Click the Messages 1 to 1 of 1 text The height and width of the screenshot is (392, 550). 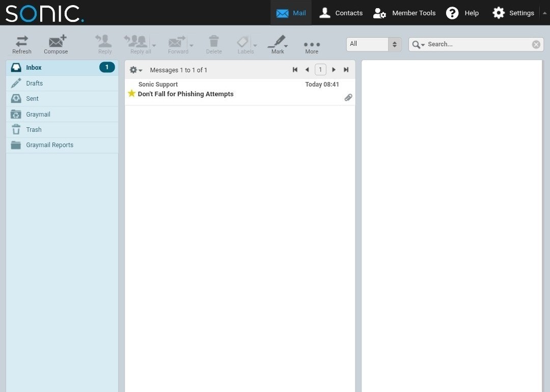click(179, 70)
